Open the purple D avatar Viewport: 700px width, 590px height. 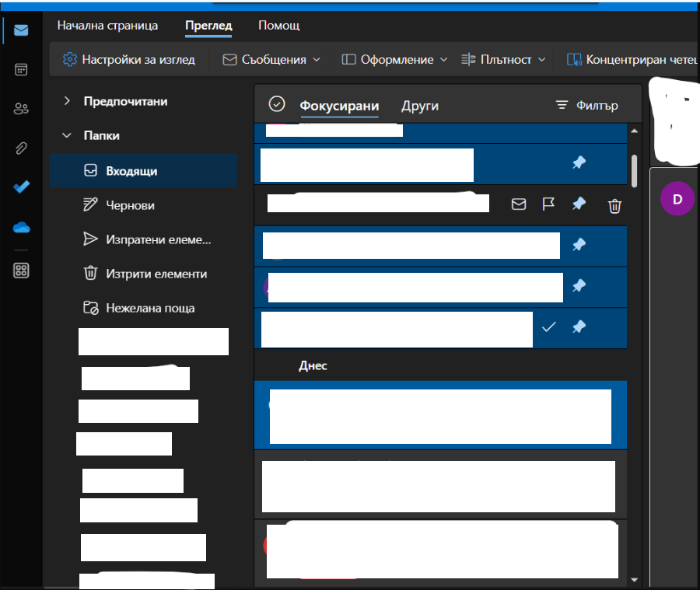pos(677,199)
